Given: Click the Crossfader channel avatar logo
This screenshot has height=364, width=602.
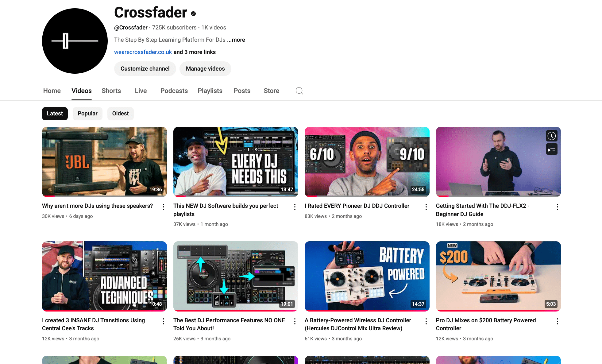Looking at the screenshot, I should tap(75, 41).
